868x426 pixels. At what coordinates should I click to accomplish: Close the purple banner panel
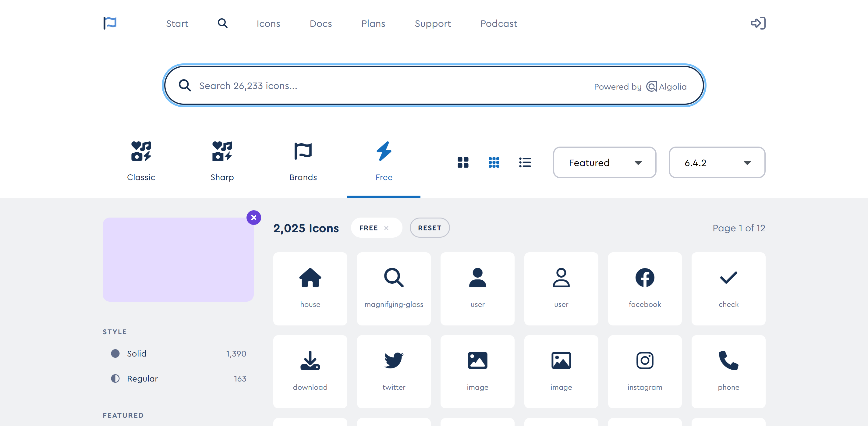253,218
